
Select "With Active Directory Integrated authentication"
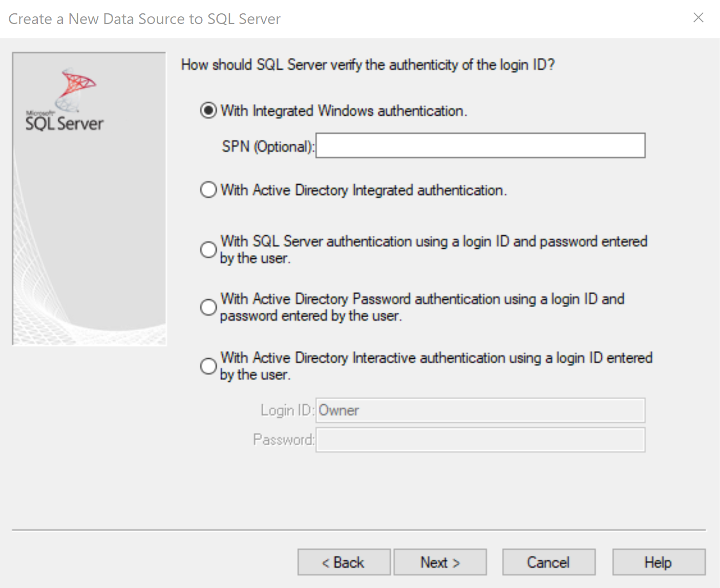point(208,189)
